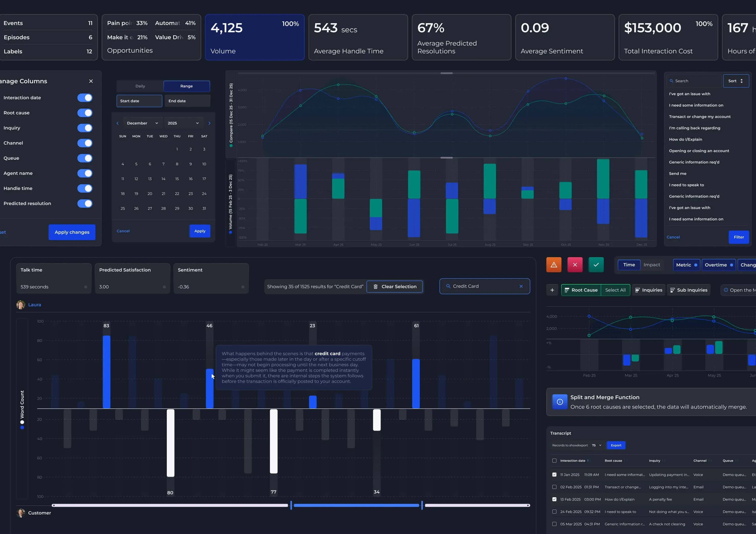
Task: Click sort icon beside Channel header
Action: pos(710,461)
